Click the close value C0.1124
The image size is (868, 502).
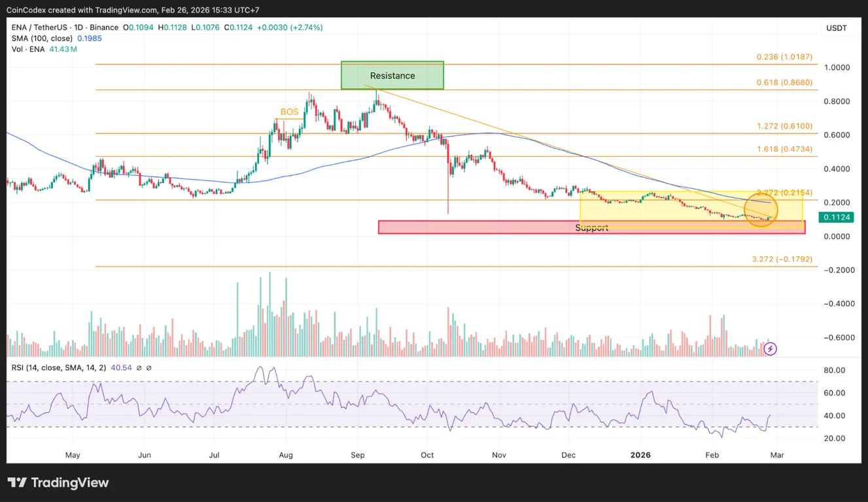[x=239, y=27]
